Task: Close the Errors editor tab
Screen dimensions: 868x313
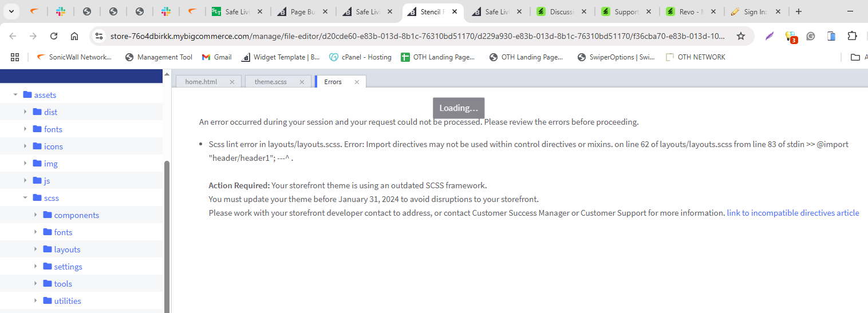Action: click(x=357, y=82)
